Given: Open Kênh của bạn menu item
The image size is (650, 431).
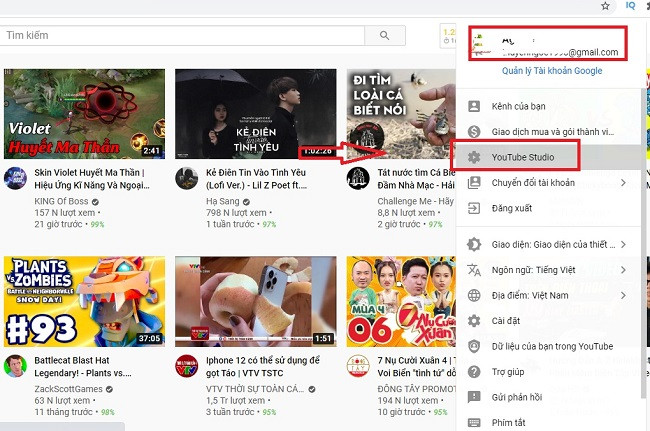Looking at the screenshot, I should [x=548, y=106].
